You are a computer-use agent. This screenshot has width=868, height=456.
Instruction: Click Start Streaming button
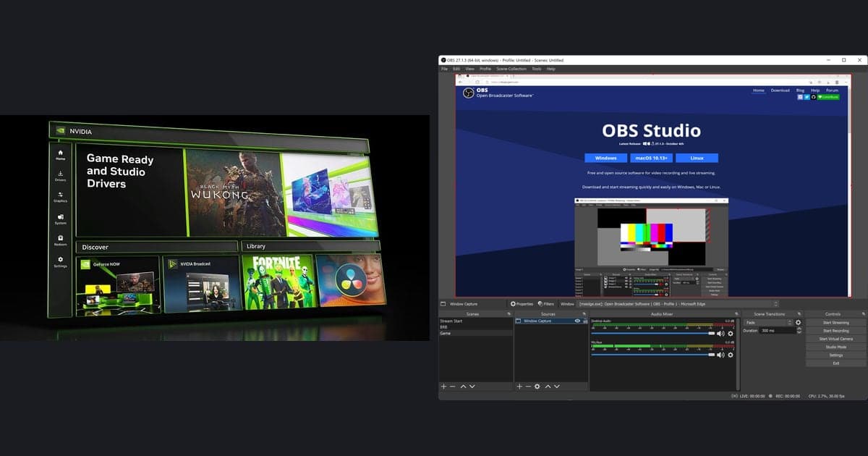[836, 323]
